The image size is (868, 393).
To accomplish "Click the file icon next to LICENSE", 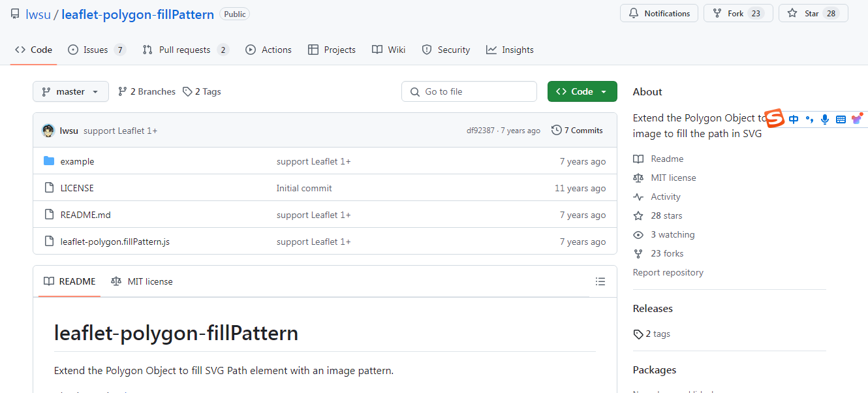I will coord(49,188).
